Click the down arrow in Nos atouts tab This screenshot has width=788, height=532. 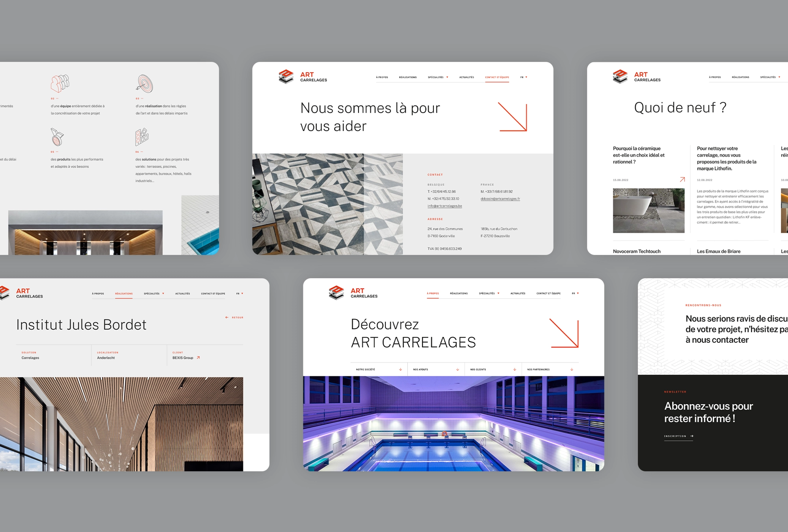(457, 369)
